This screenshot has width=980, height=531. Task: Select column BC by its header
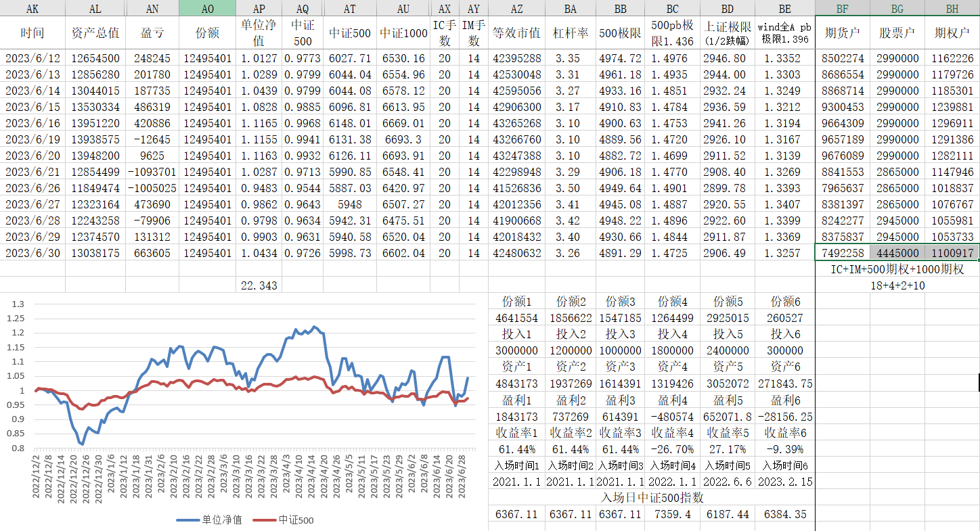click(672, 8)
